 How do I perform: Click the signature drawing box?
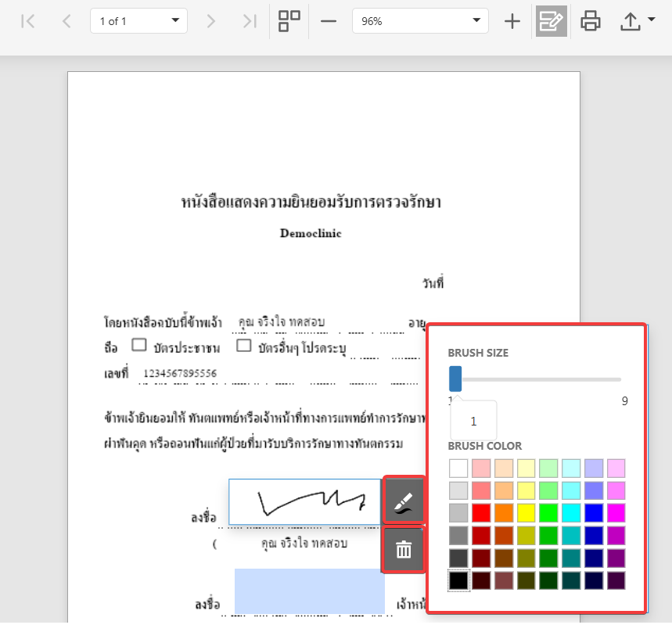point(305,501)
